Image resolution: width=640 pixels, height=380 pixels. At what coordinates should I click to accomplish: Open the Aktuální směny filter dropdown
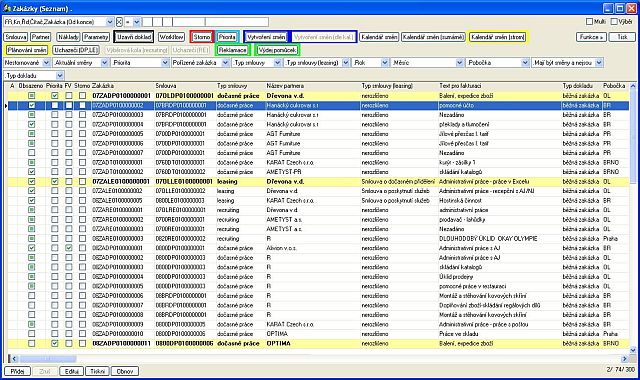pyautogui.click(x=104, y=63)
